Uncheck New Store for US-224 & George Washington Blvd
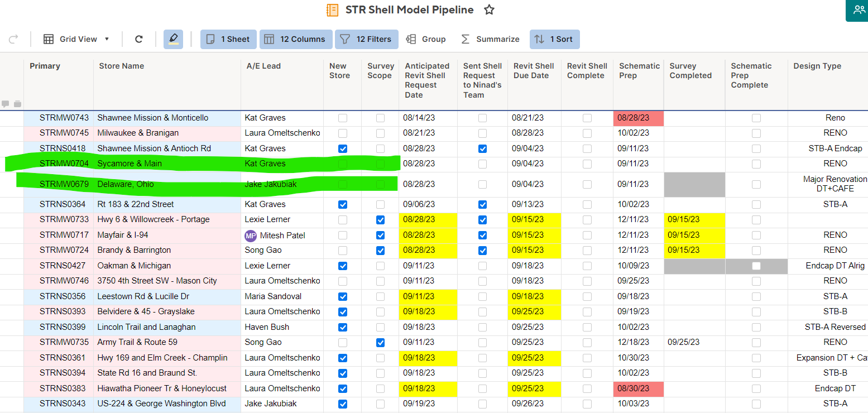The width and height of the screenshot is (868, 413). [x=343, y=404]
